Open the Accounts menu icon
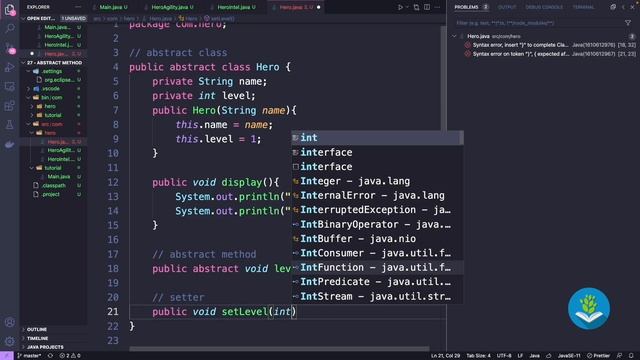This screenshot has height=360, width=640. [9, 322]
